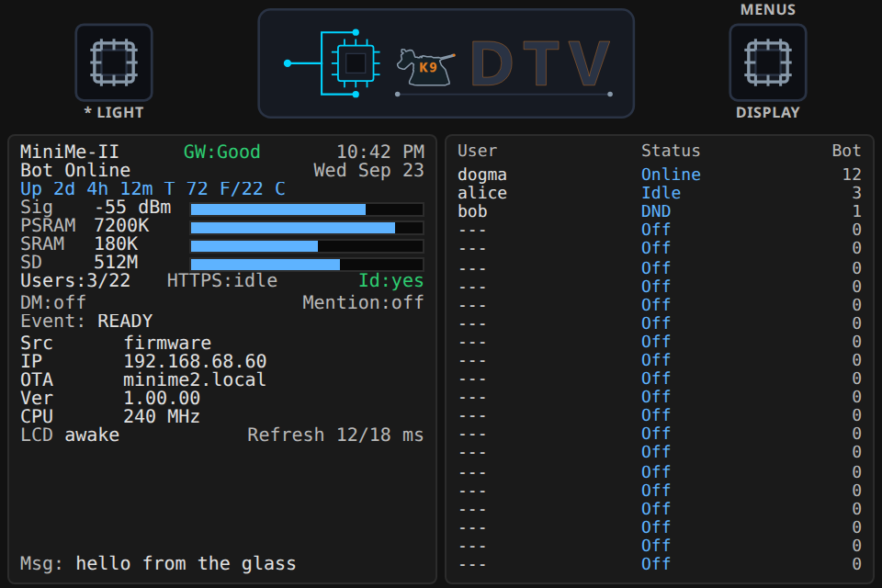
Task: Click the cyan circuit chip logo icon
Action: tap(333, 63)
